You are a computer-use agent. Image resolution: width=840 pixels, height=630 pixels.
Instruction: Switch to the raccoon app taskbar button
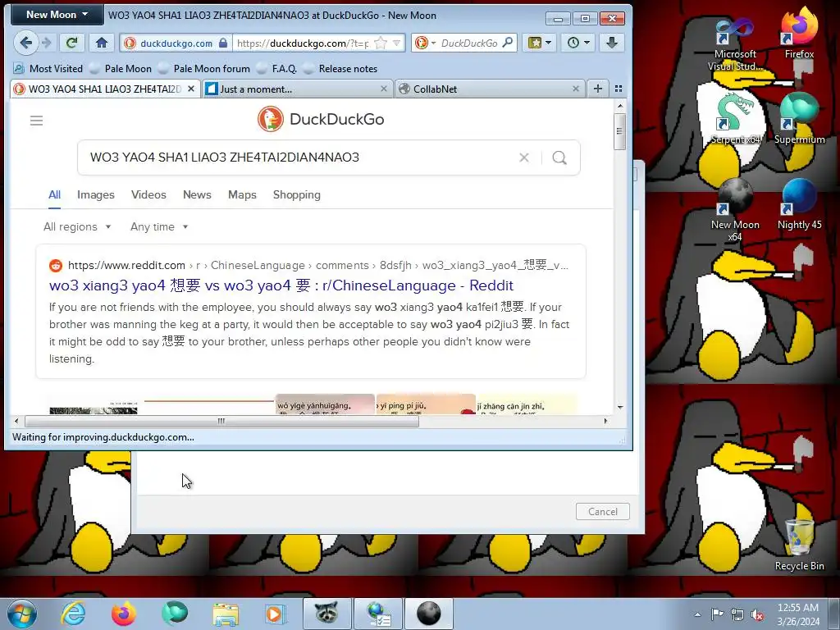coord(326,614)
